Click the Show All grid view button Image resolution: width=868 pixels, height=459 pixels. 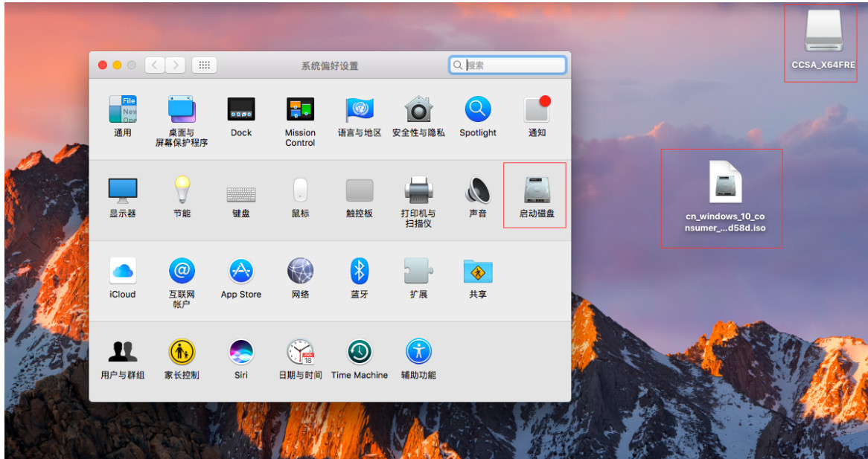tap(205, 65)
